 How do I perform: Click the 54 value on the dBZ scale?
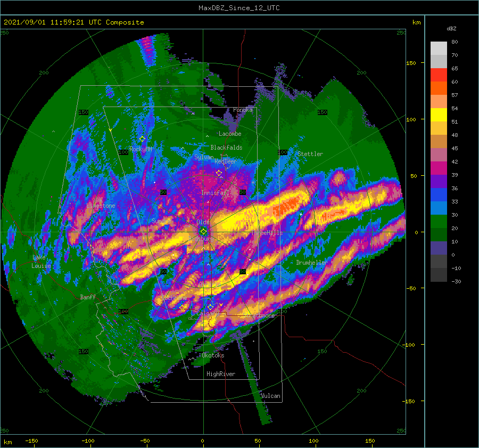pyautogui.click(x=455, y=109)
